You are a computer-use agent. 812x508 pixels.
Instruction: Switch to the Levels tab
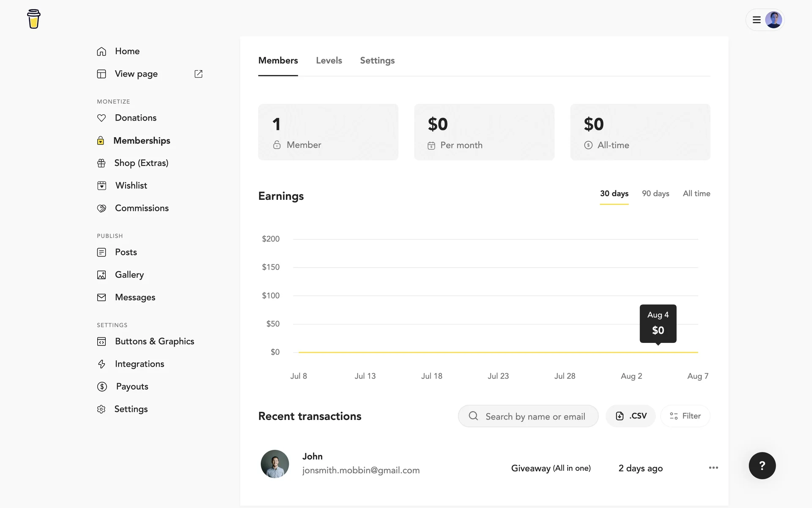point(329,61)
